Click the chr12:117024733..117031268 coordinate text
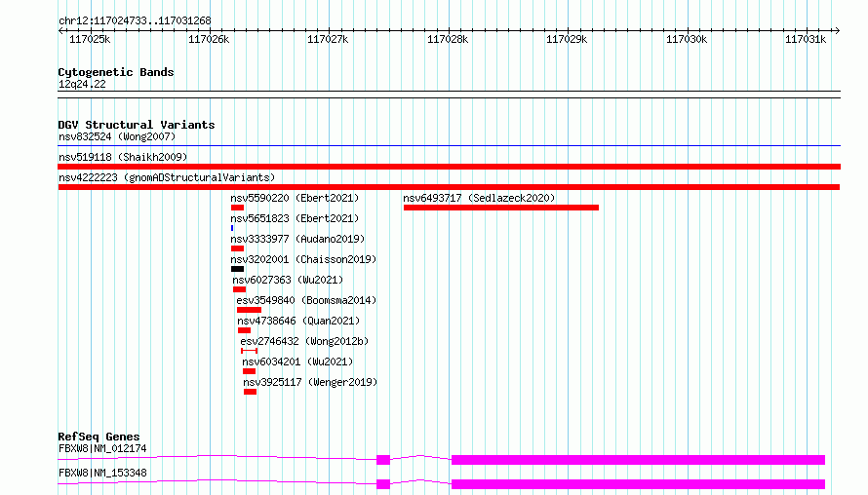Image resolution: width=868 pixels, height=495 pixels. 135,20
